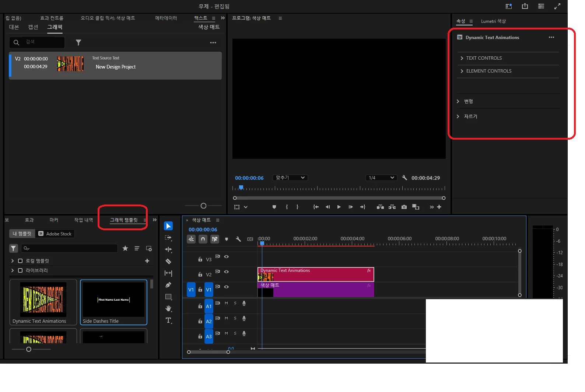The image size is (585, 392).
Task: Select the Rectangle tool
Action: (x=168, y=297)
